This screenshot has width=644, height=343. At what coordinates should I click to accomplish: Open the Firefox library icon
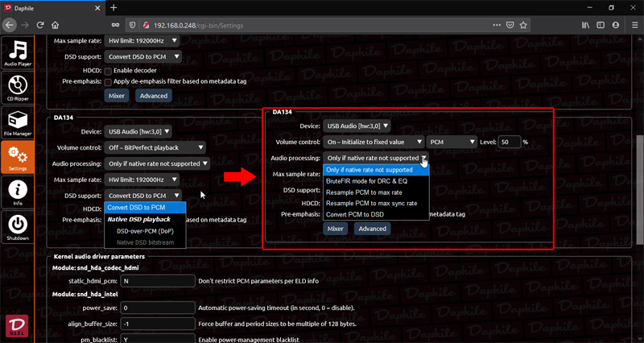click(x=586, y=25)
